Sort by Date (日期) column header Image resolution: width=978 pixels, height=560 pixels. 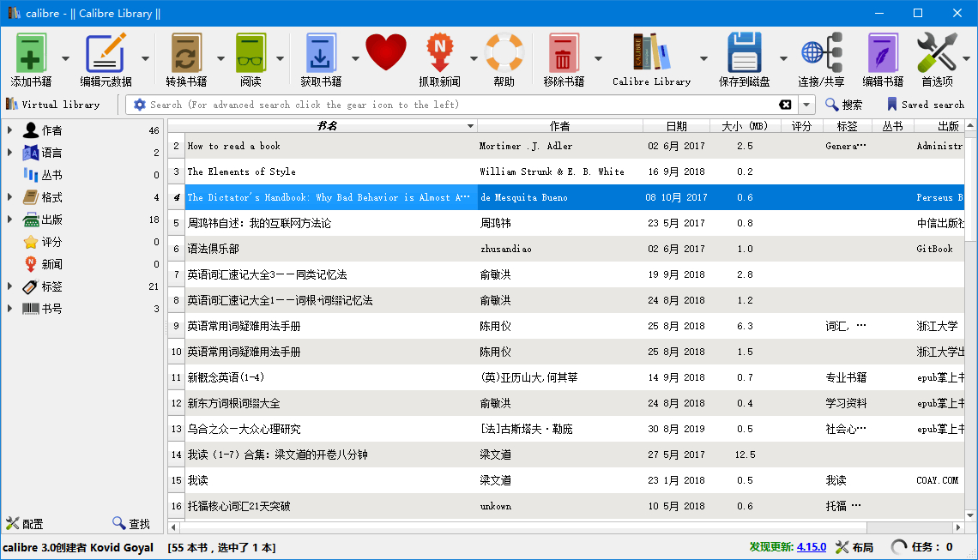click(676, 126)
